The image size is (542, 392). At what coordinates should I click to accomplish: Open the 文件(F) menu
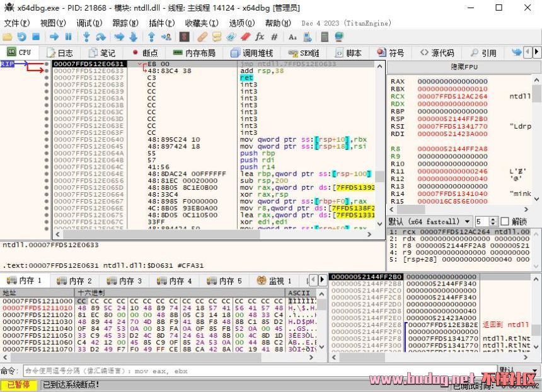coord(17,23)
